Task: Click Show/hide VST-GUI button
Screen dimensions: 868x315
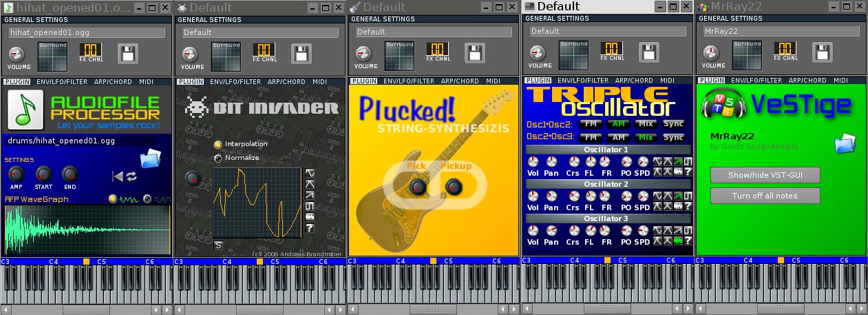Action: pyautogui.click(x=765, y=175)
